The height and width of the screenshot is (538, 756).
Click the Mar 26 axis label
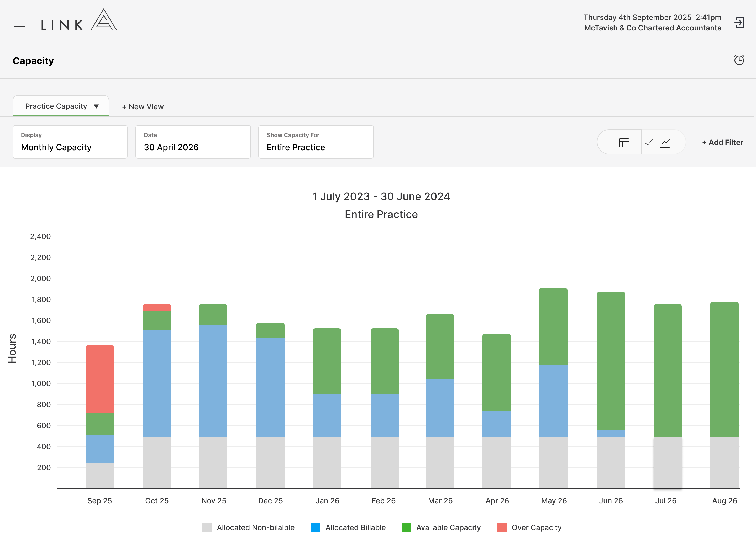click(440, 500)
